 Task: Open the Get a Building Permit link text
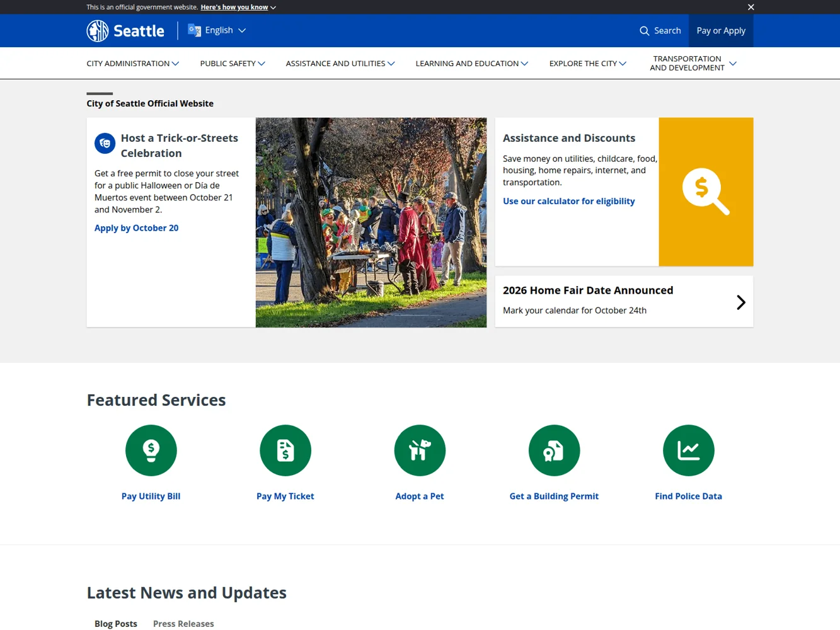coord(554,496)
